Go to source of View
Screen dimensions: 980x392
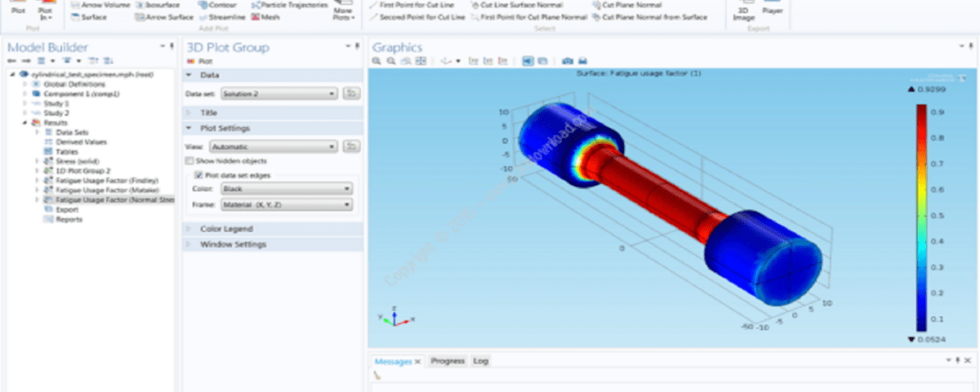pyautogui.click(x=352, y=147)
